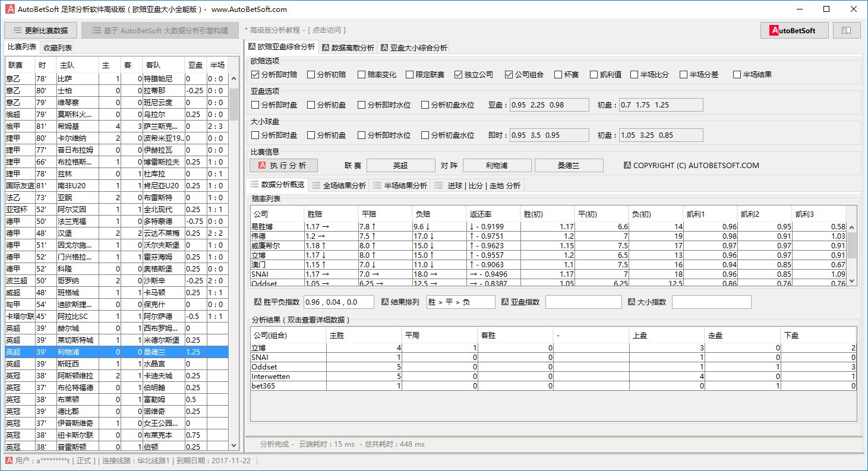Click the 胜平负指数 value field
The width and height of the screenshot is (868, 471).
pos(339,302)
